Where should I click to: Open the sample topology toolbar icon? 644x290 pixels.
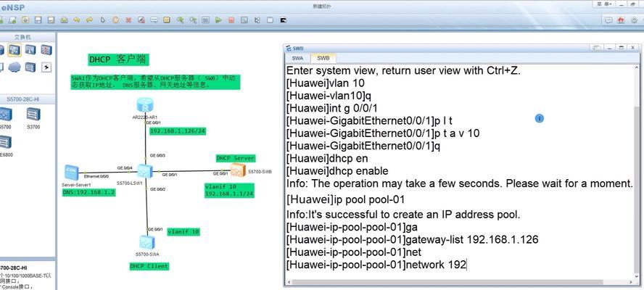pyautogui.click(x=25, y=20)
